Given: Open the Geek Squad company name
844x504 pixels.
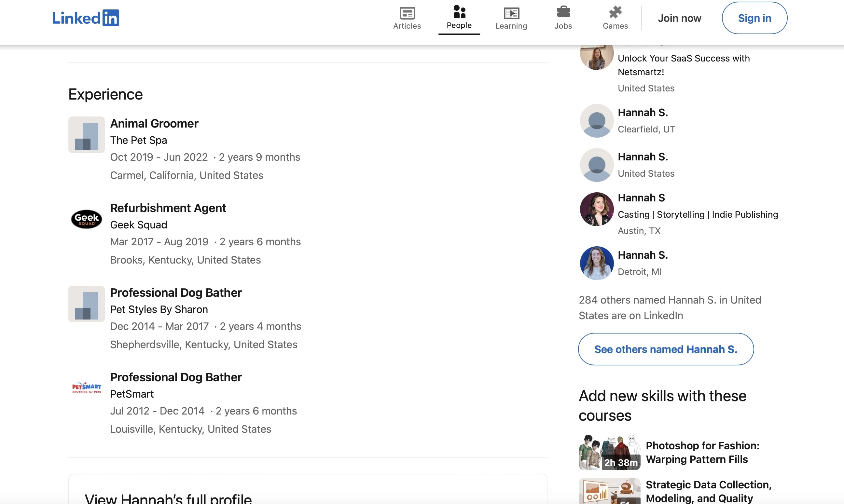Looking at the screenshot, I should click(x=139, y=225).
